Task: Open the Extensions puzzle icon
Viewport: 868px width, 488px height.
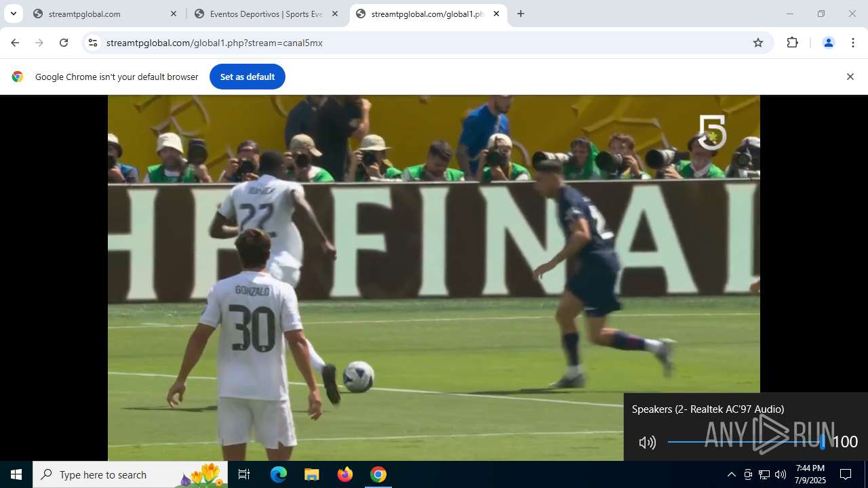Action: (x=792, y=43)
